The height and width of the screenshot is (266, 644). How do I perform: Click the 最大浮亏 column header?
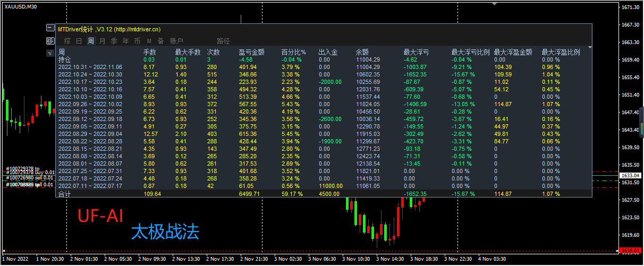417,52
